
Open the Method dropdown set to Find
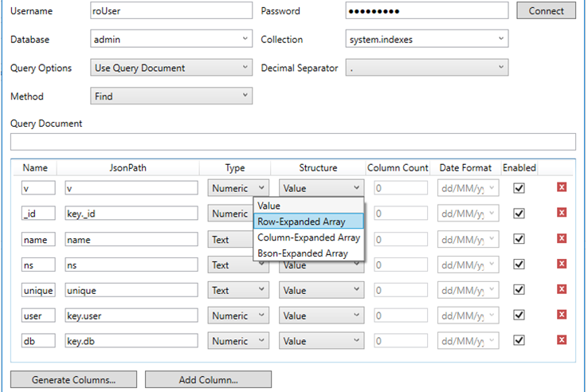171,96
